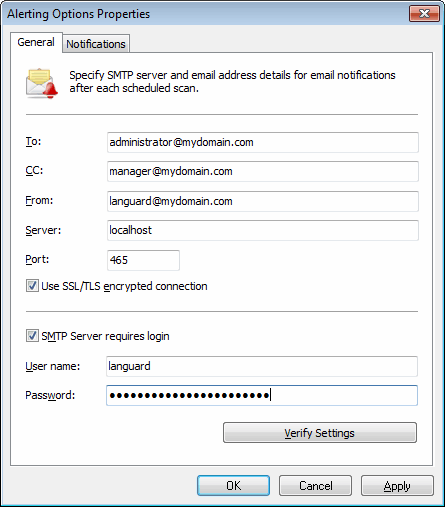Image resolution: width=445 pixels, height=507 pixels.
Task: Apply the alerting settings
Action: click(x=397, y=485)
